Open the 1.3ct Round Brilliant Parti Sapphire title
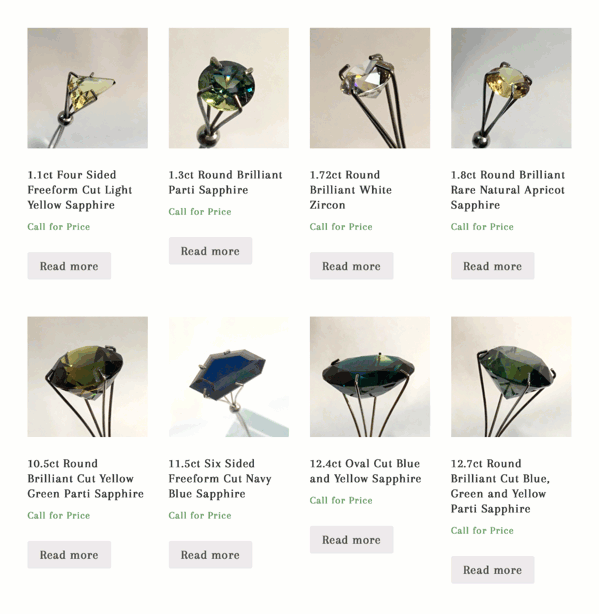The image size is (599, 614). click(226, 182)
